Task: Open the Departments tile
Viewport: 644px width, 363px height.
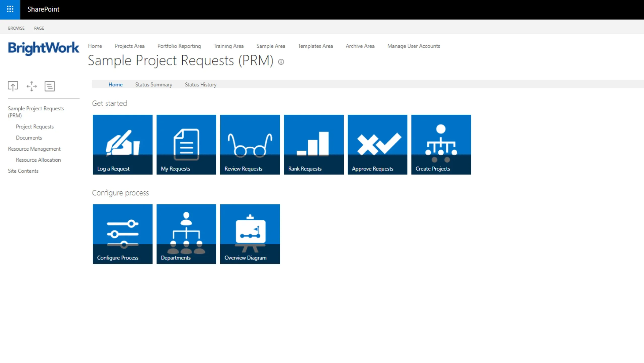Action: pos(186,234)
